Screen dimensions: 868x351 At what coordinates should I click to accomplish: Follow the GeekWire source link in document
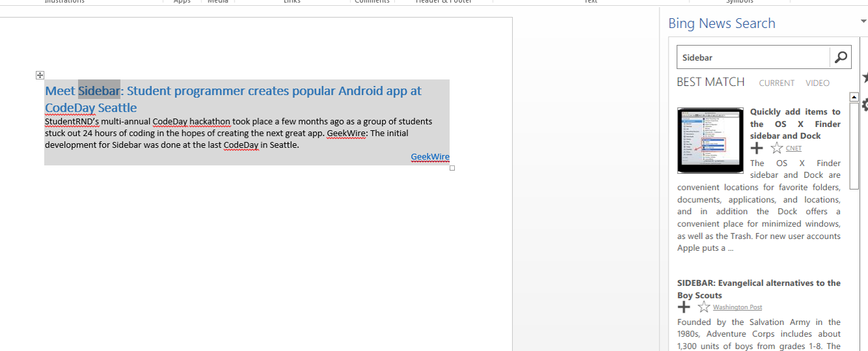pyautogui.click(x=430, y=157)
